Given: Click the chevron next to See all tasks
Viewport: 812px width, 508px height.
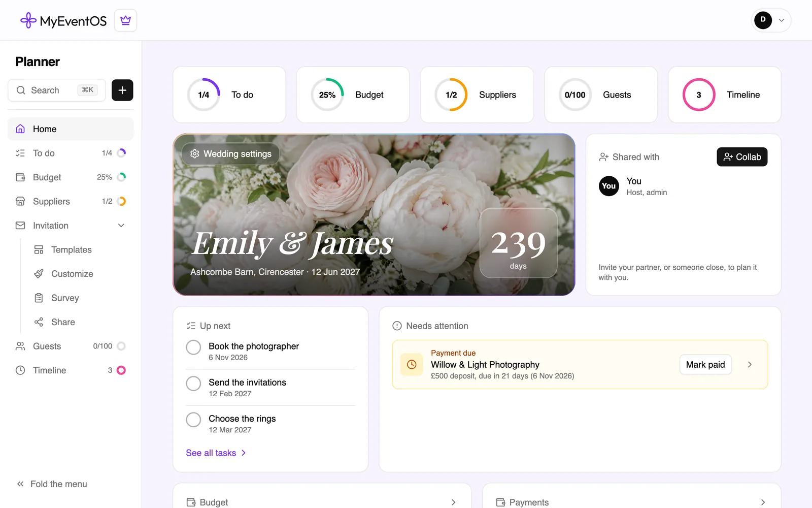Looking at the screenshot, I should 244,453.
